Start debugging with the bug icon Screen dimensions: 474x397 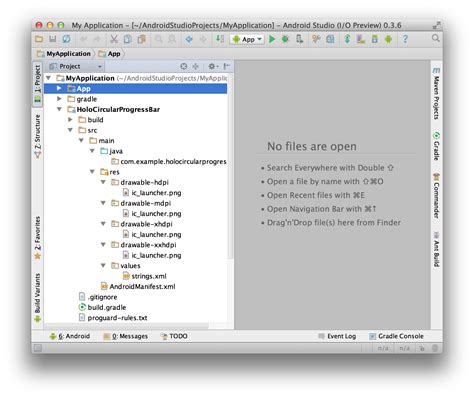coord(285,39)
